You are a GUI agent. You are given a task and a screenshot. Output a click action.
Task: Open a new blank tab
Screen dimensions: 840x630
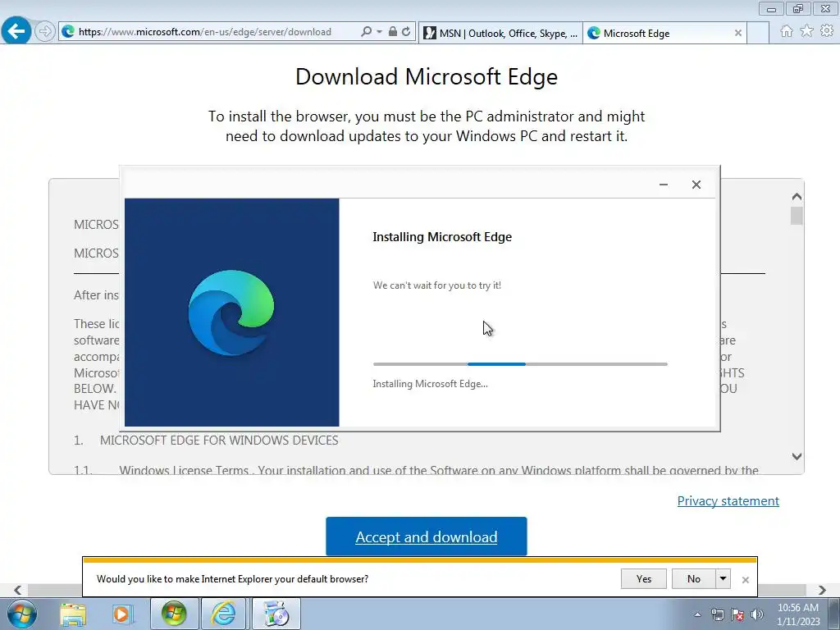[x=758, y=33]
